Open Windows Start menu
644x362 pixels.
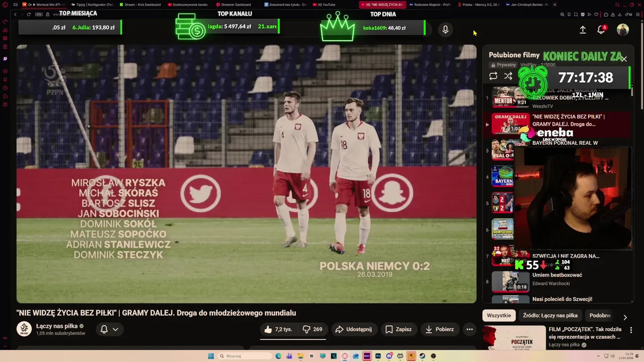pyautogui.click(x=211, y=356)
